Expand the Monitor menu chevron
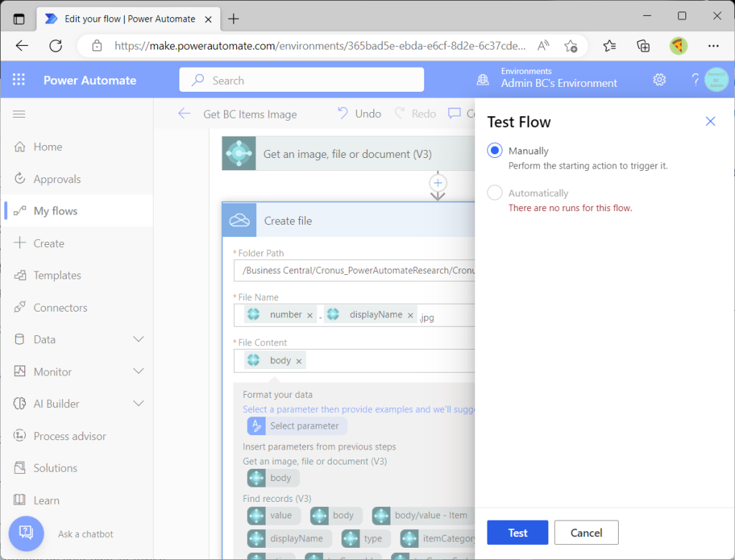 tap(139, 371)
